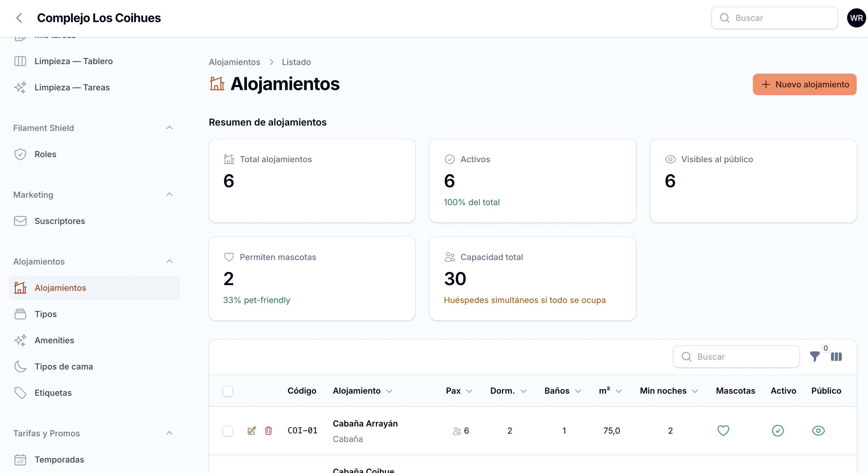The image size is (868, 473).
Task: Click the Limpieza — Tareas sparkle icon
Action: click(20, 87)
